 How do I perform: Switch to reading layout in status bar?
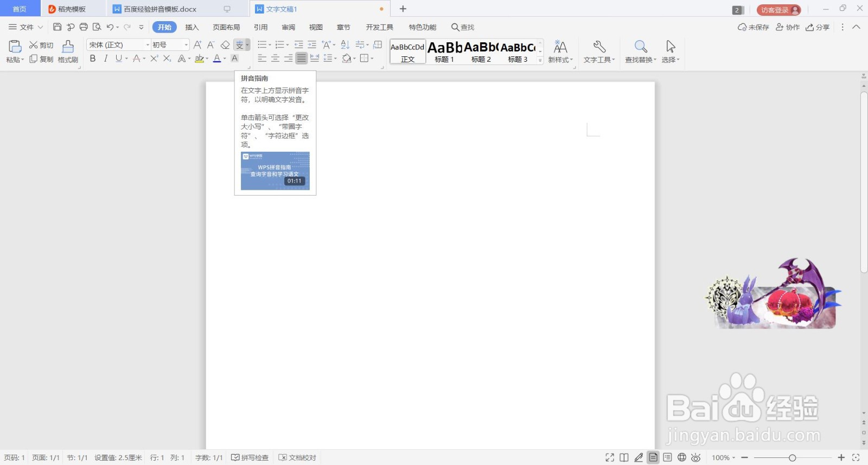(624, 458)
